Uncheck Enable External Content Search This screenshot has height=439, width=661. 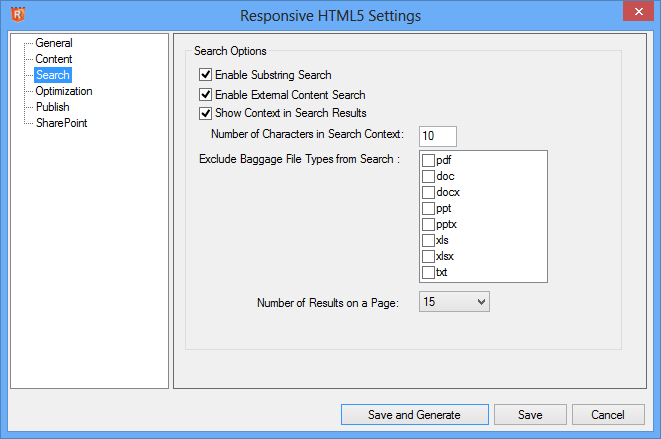point(206,95)
